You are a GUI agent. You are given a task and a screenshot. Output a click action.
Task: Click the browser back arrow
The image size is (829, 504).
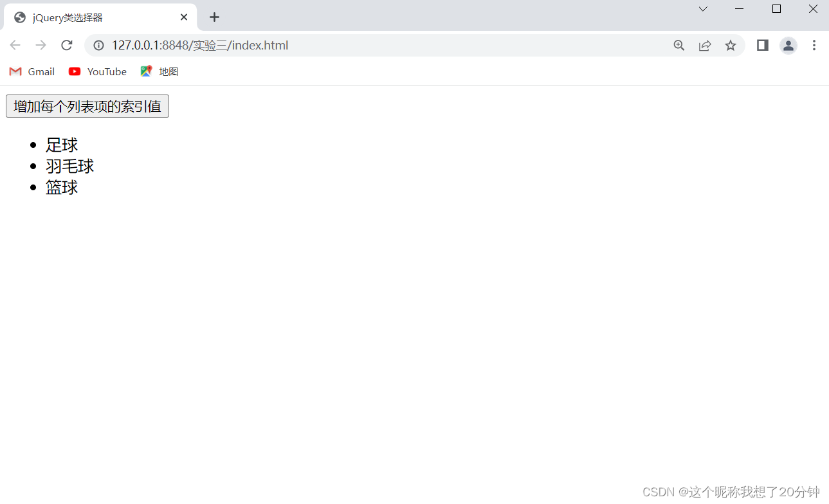click(15, 45)
